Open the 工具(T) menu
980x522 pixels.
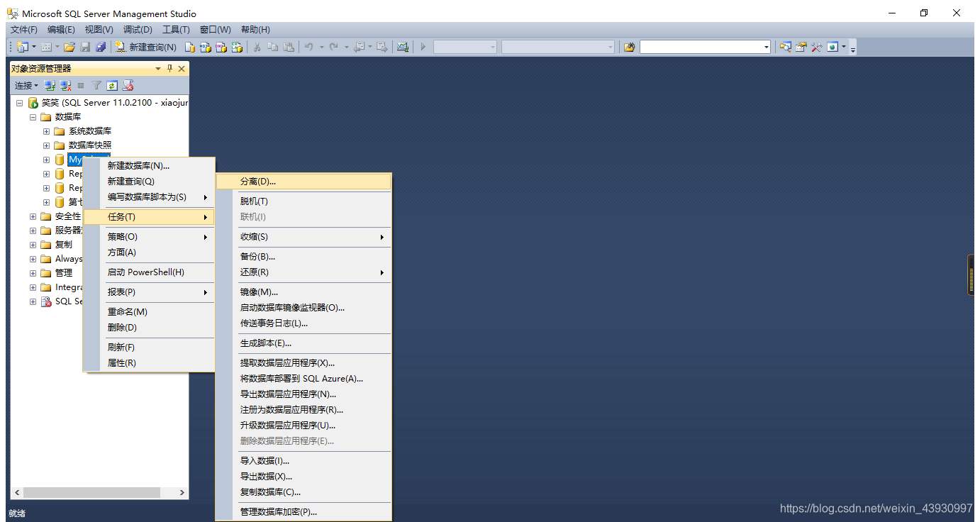pos(176,30)
